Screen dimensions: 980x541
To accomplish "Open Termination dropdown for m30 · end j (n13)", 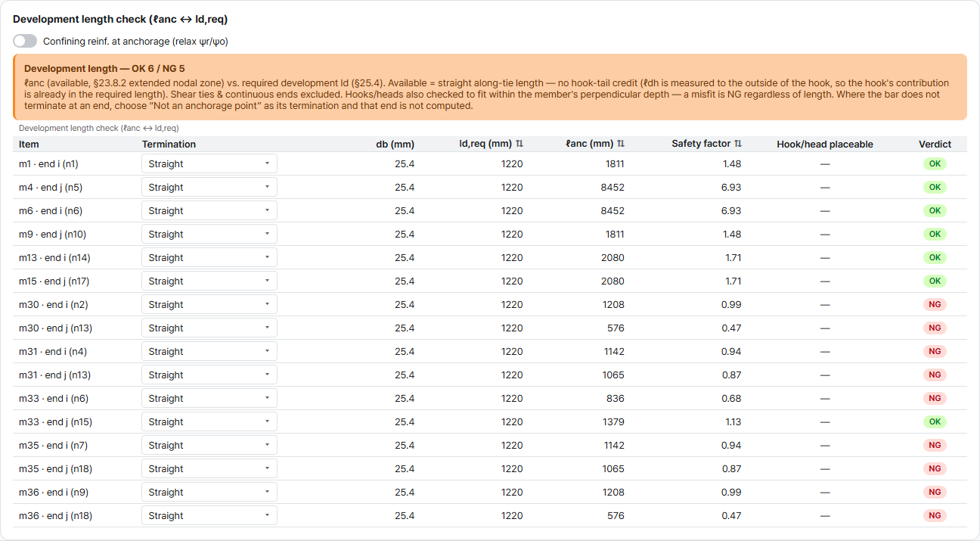I will coord(209,328).
